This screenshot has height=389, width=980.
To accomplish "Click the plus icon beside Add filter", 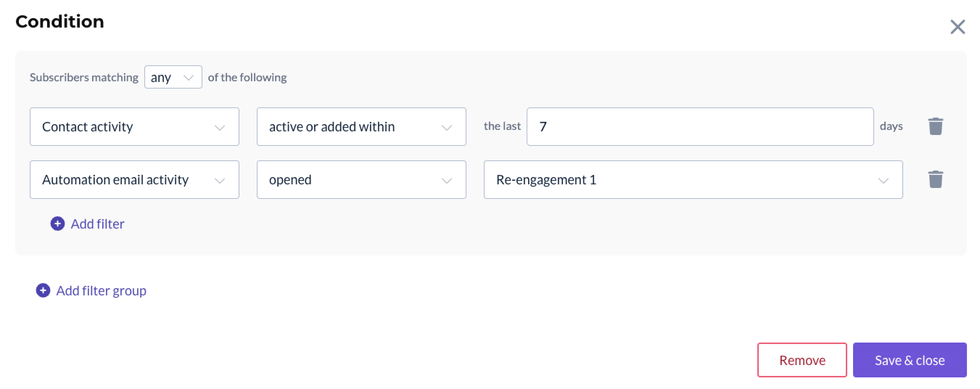I will click(57, 224).
